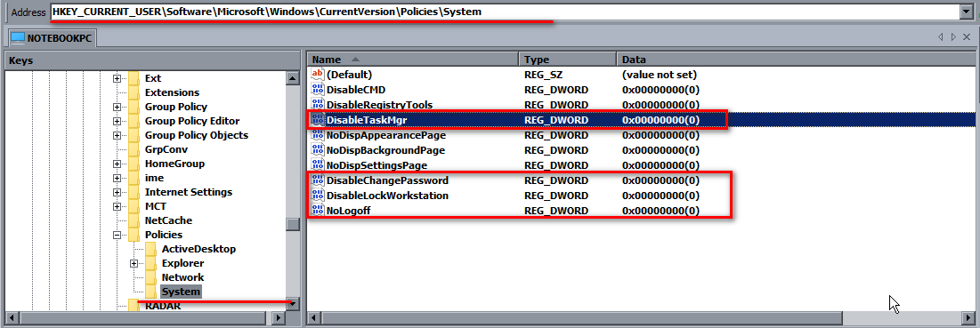Select the NoLogoff value name
This screenshot has width=980, height=328.
click(348, 211)
